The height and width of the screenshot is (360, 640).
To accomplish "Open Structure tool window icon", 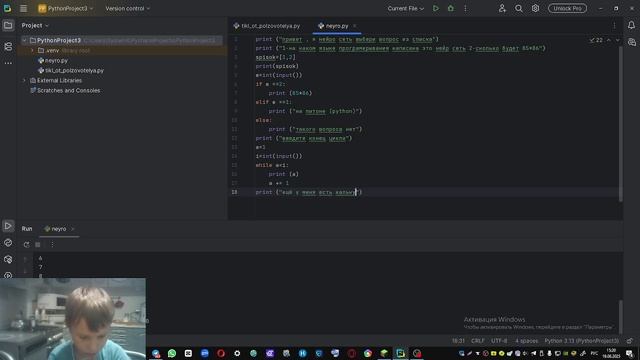I will pos(8,47).
